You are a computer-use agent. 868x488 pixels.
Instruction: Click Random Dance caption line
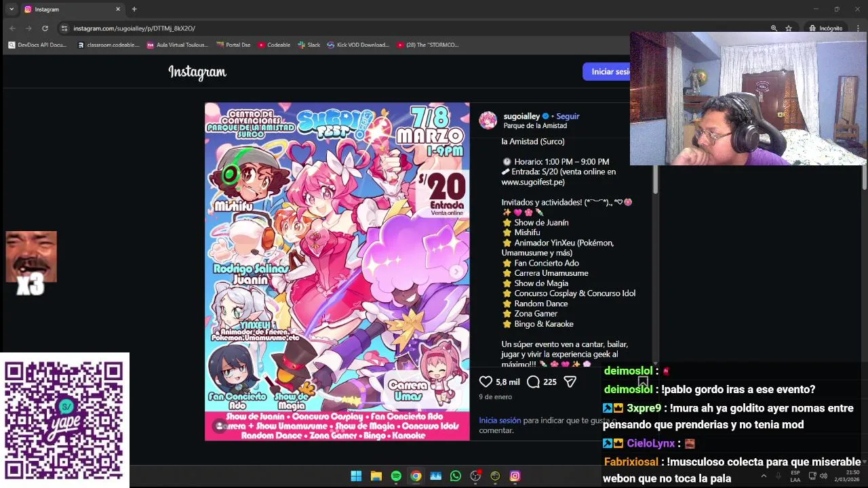(541, 304)
